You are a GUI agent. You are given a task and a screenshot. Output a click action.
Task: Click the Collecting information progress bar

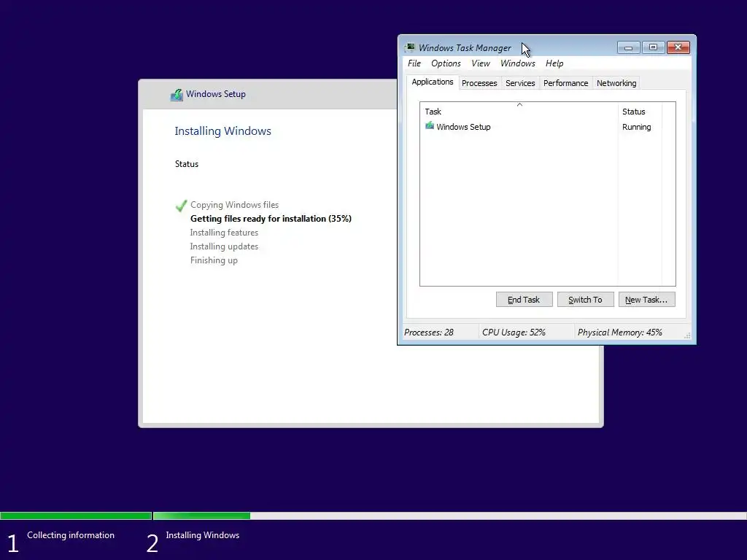(x=76, y=516)
